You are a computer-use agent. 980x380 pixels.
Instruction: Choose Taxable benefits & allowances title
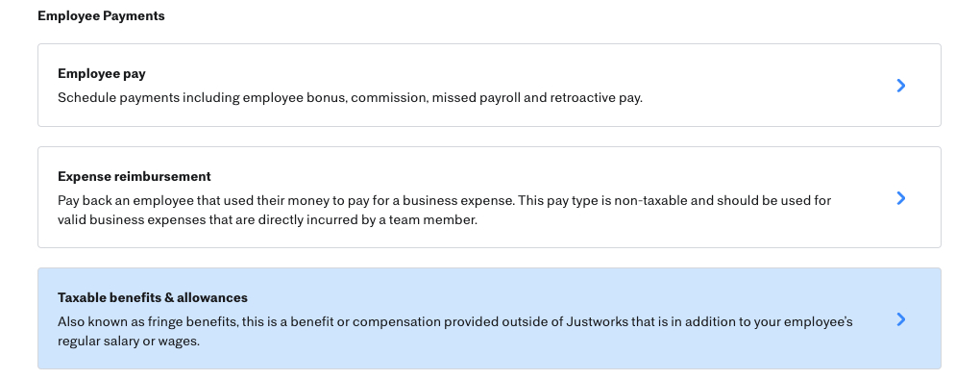coord(153,297)
